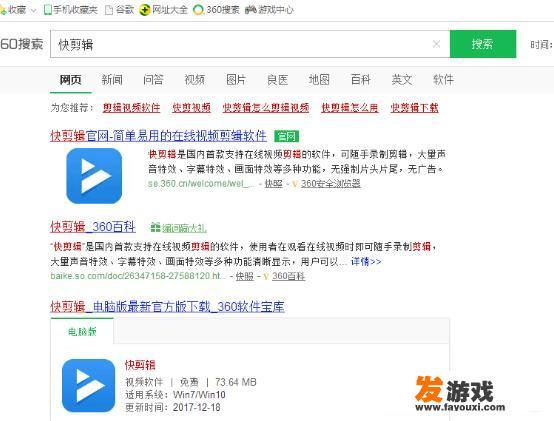554x421 pixels.
Task: Open the 游戏中心 bookmark
Action: pyautogui.click(x=269, y=10)
